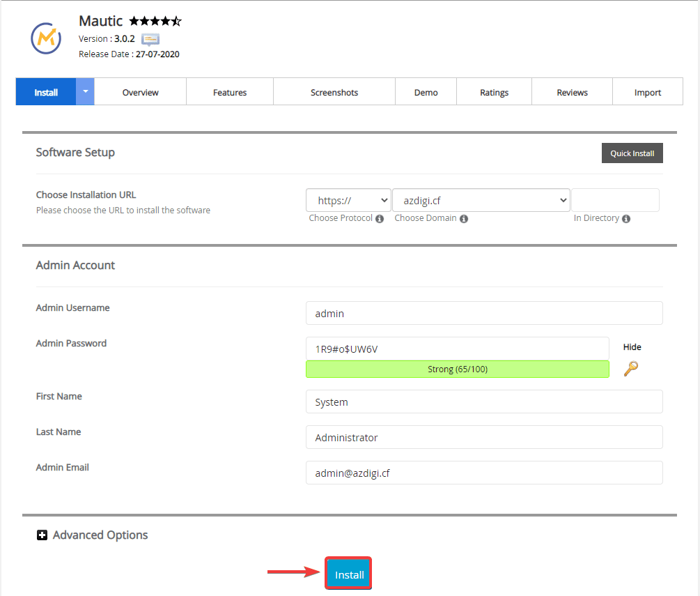
Task: Open the azdigi.cf domain dropdown
Action: [481, 201]
